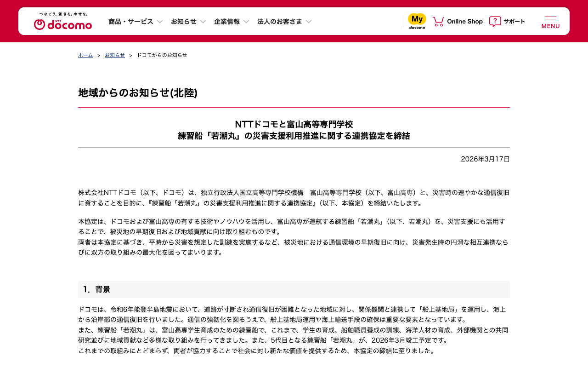Click the ホーム breadcrumb link
This screenshot has height=368, width=588.
click(x=85, y=55)
